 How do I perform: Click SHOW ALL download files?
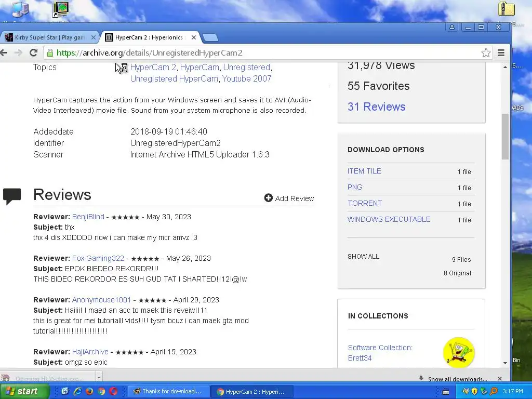pos(363,257)
